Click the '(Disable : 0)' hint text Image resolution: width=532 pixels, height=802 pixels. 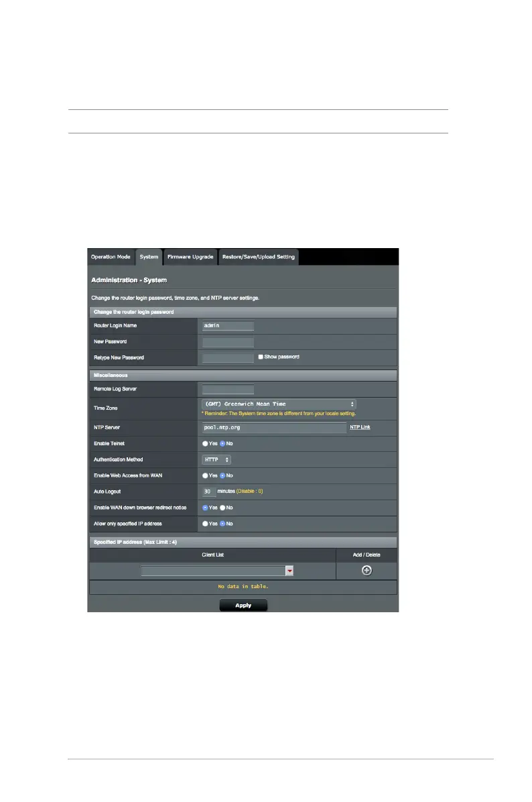[x=249, y=491]
